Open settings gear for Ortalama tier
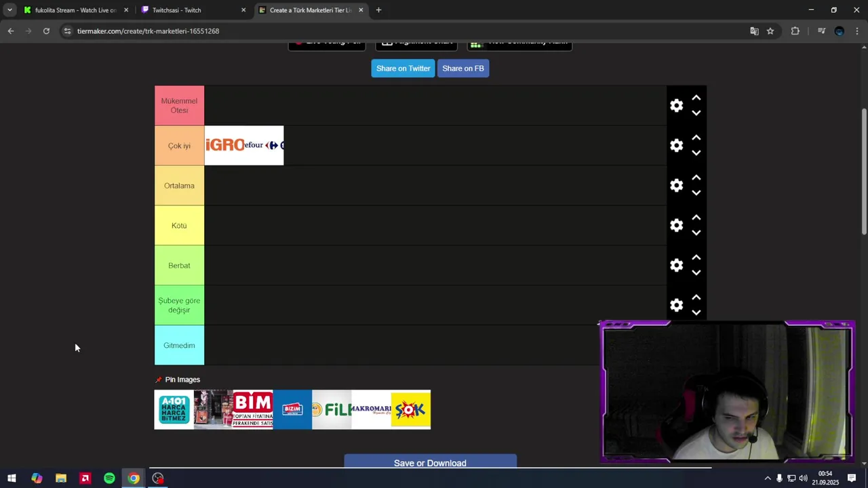This screenshot has height=488, width=868. [676, 186]
